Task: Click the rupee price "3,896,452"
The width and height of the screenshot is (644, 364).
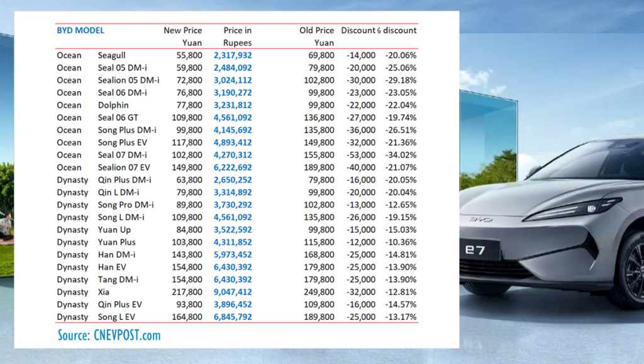Action: [x=233, y=305]
